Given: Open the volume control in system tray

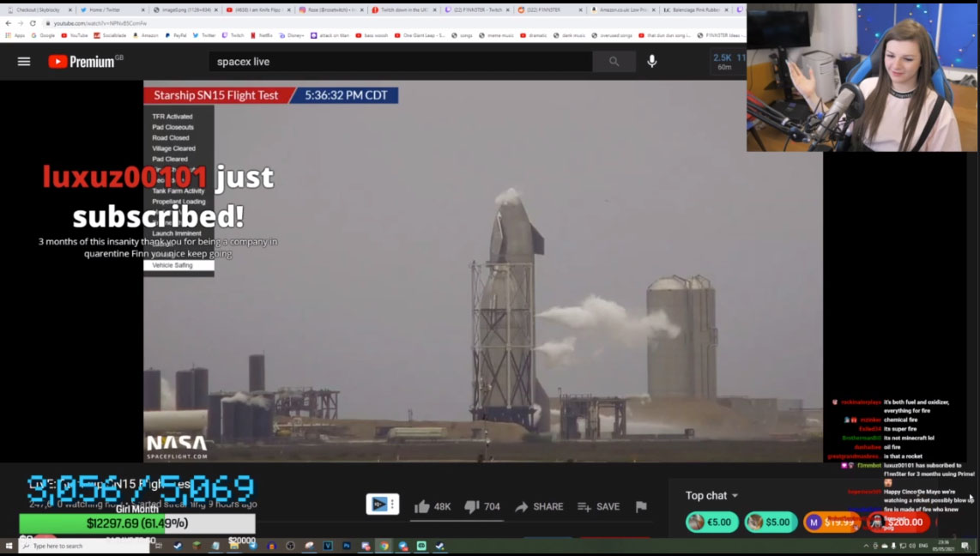Looking at the screenshot, I should click(x=912, y=546).
